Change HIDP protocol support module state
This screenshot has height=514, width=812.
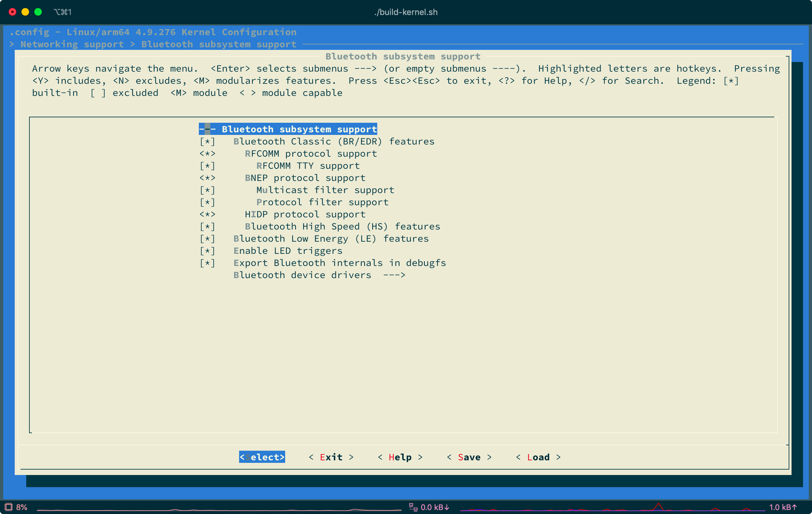207,214
